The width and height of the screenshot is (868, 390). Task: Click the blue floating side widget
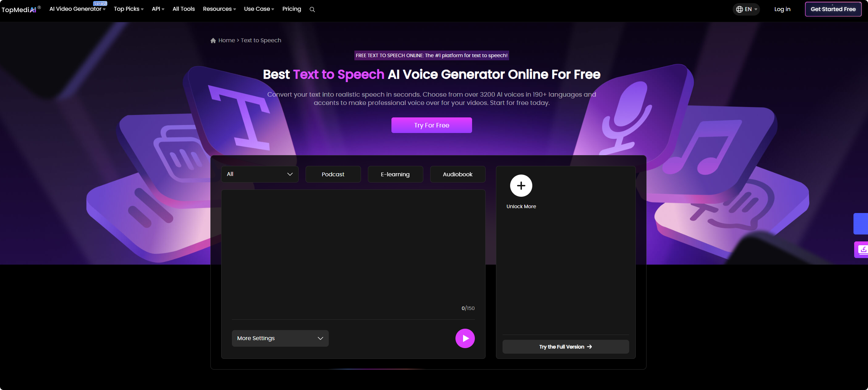pos(861,224)
